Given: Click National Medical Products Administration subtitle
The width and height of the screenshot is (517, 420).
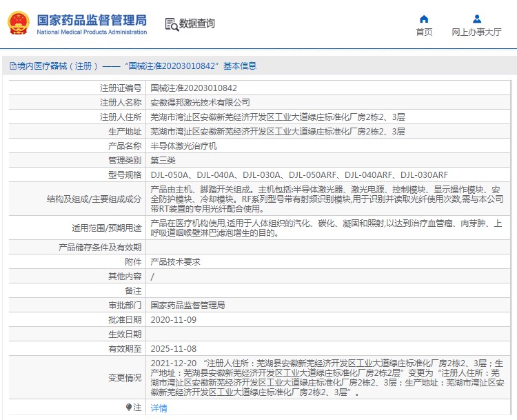Looking at the screenshot, I should [92, 32].
